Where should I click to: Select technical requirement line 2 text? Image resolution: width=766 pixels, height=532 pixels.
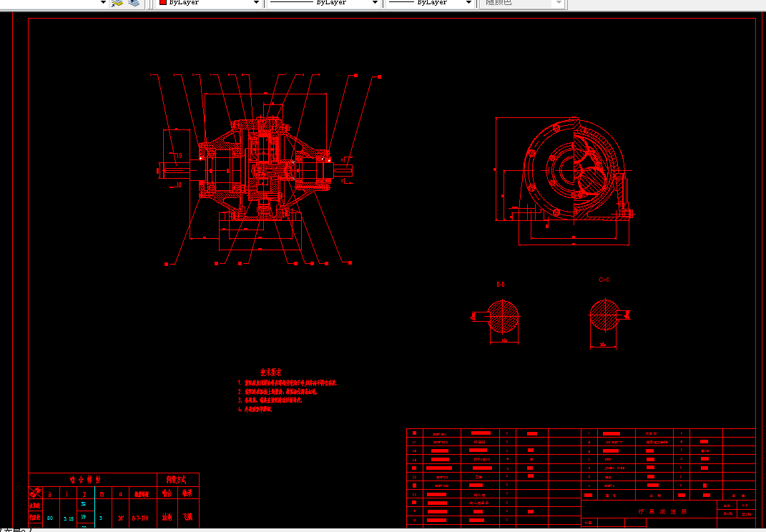[278, 392]
